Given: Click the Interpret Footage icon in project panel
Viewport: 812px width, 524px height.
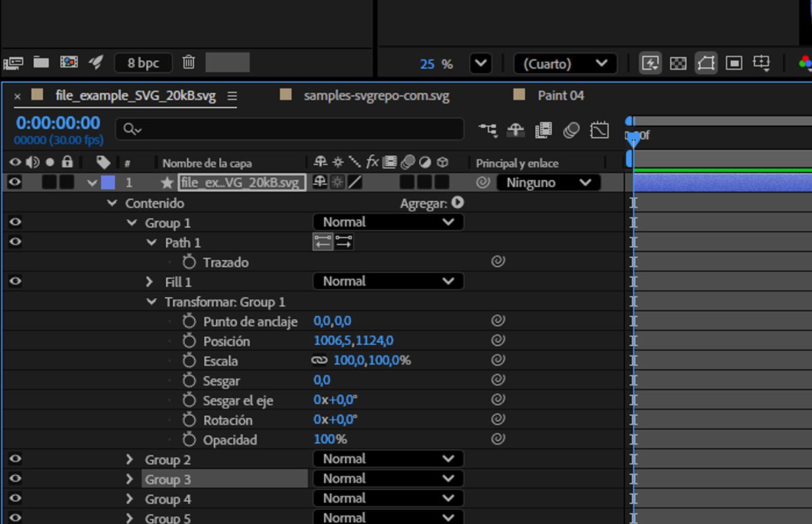Looking at the screenshot, I should point(13,63).
